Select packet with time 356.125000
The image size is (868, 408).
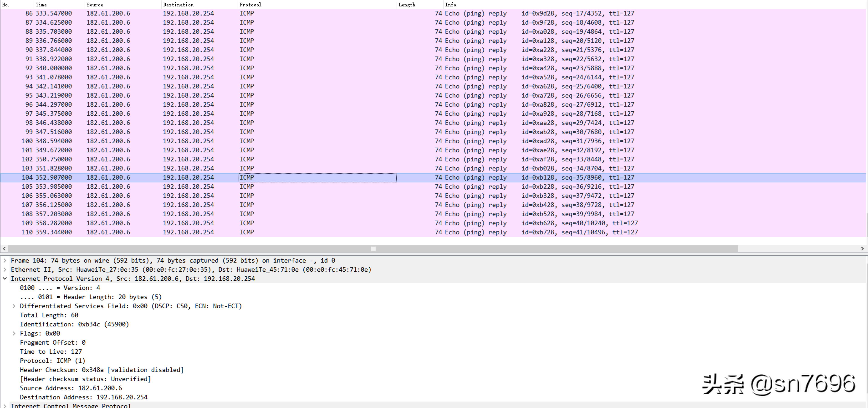pos(433,205)
